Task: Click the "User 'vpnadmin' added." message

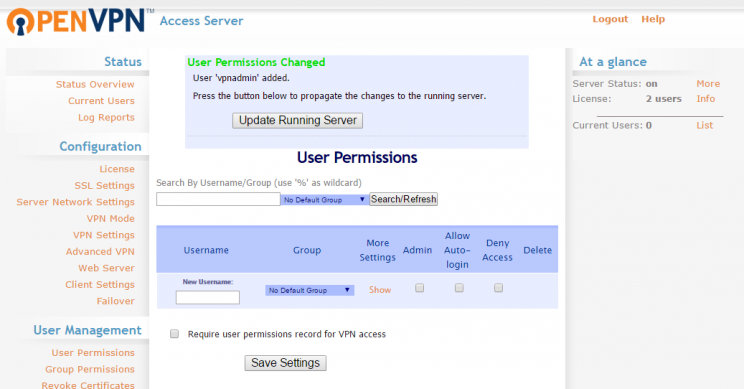Action: (x=241, y=78)
